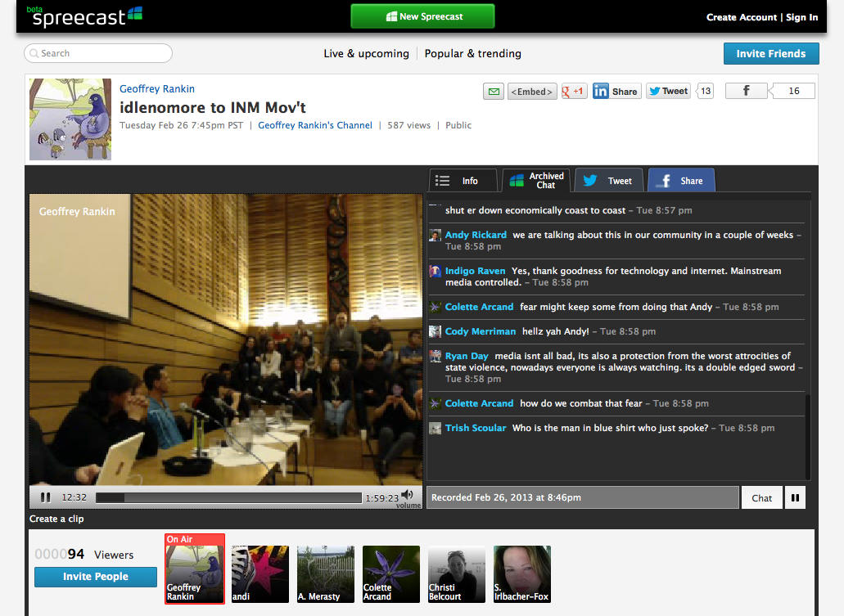This screenshot has height=616, width=844.
Task: Click the video player frame
Action: 226,339
